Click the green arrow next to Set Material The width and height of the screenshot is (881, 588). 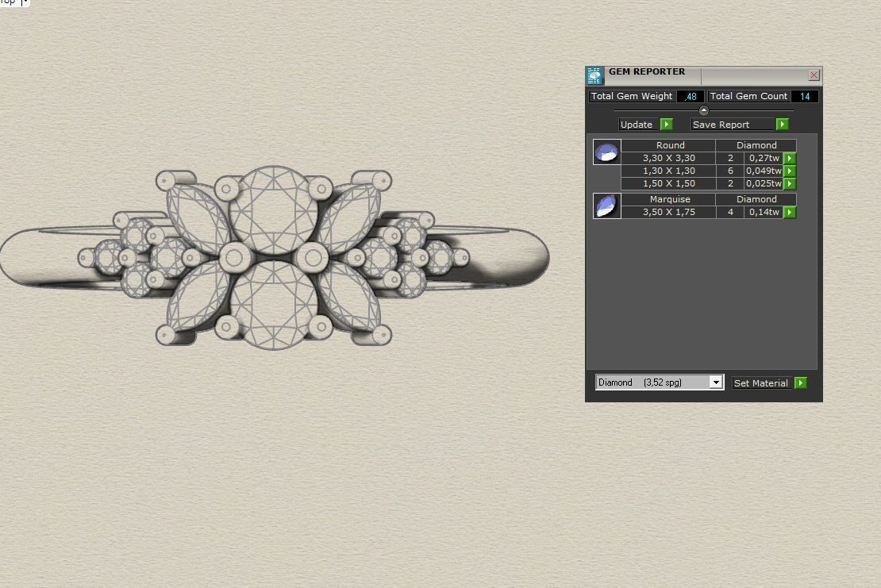[x=801, y=383]
